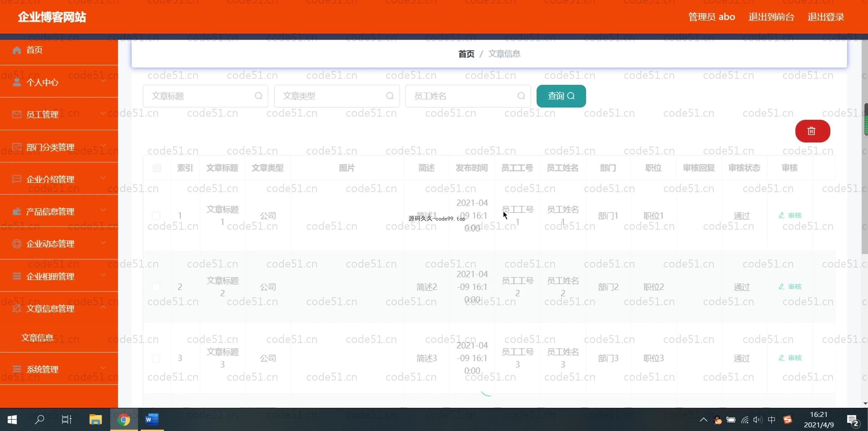Click the home icon beside 首页

[16, 50]
